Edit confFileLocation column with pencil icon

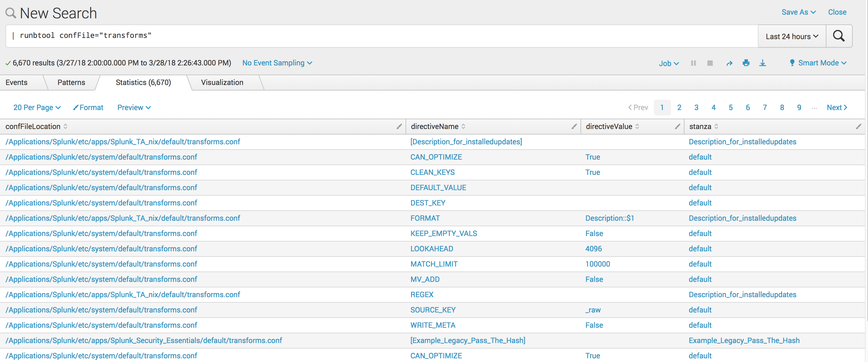click(x=399, y=127)
